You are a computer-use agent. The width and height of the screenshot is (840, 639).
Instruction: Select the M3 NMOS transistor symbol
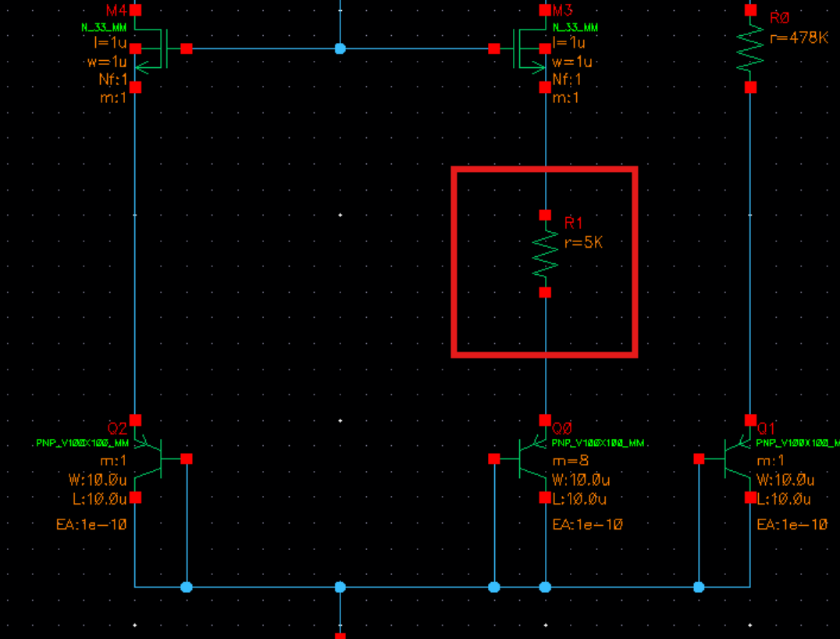[x=530, y=48]
